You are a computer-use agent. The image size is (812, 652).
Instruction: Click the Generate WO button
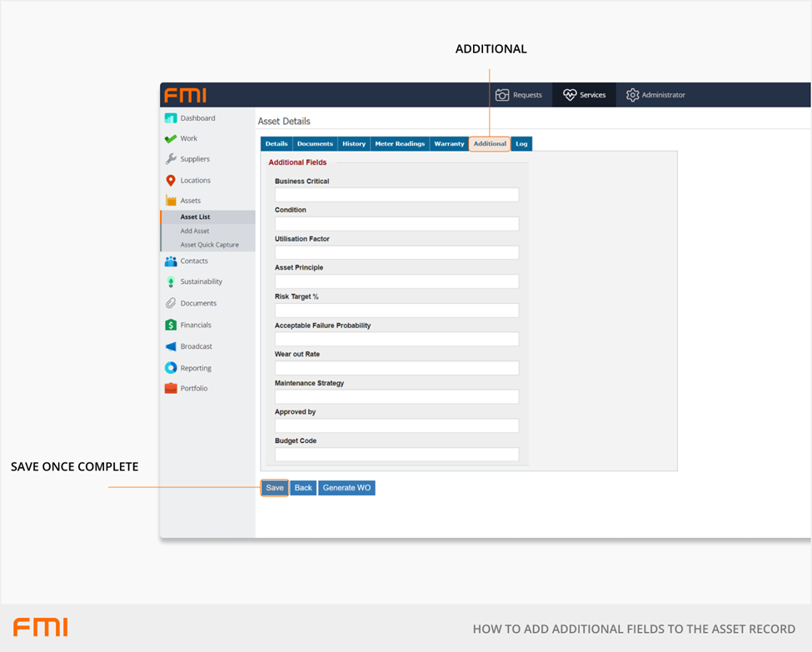(346, 488)
